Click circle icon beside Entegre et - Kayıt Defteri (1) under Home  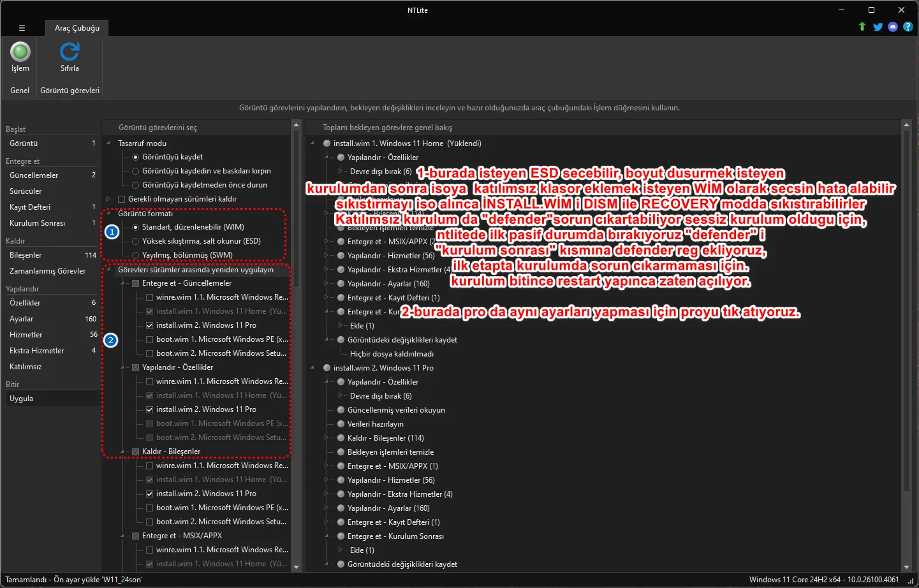pyautogui.click(x=341, y=298)
